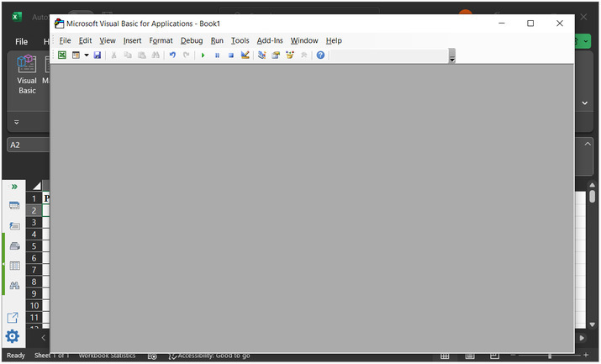Click the Excel zoom slider handle
The width and height of the screenshot is (601, 364).
pyautogui.click(x=550, y=356)
